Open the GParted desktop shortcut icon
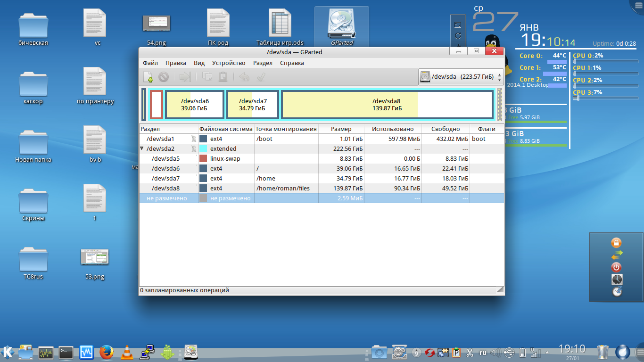The height and width of the screenshot is (362, 644). (342, 26)
